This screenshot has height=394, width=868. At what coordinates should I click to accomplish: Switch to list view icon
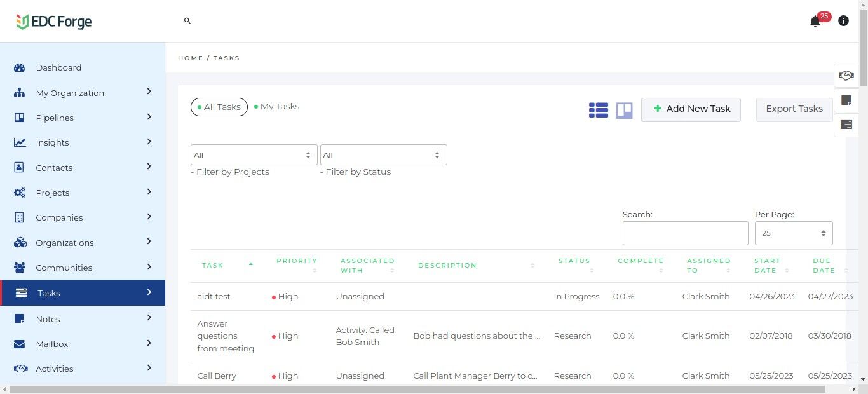click(x=599, y=110)
